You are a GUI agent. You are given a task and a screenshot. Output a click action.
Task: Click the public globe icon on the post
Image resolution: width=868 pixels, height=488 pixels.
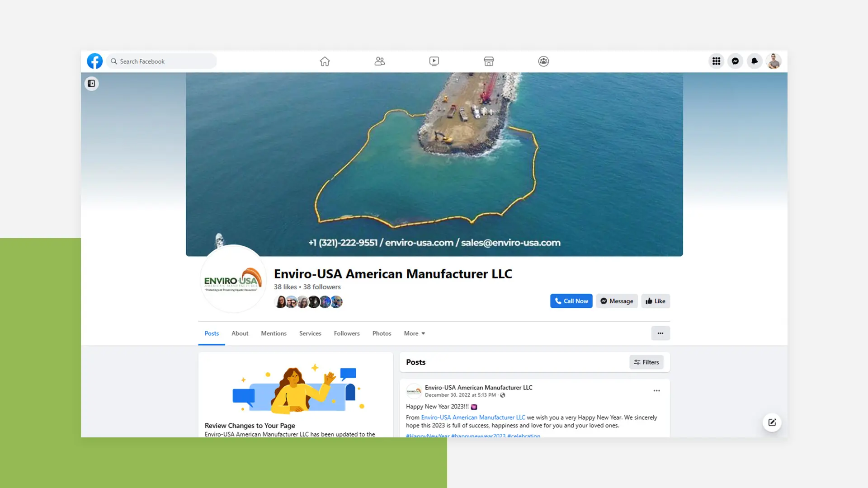click(x=502, y=395)
